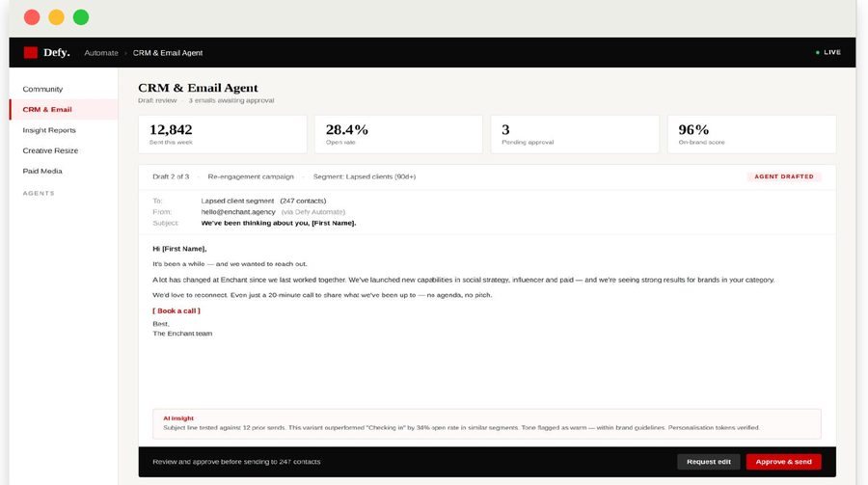Image resolution: width=868 pixels, height=485 pixels.
Task: Open the Automate breadcrumb link
Action: (x=101, y=53)
